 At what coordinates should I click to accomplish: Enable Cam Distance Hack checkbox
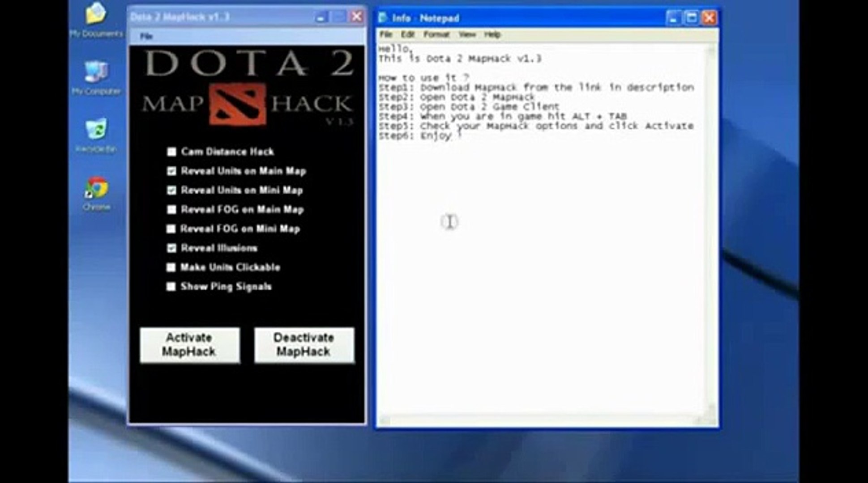[171, 152]
